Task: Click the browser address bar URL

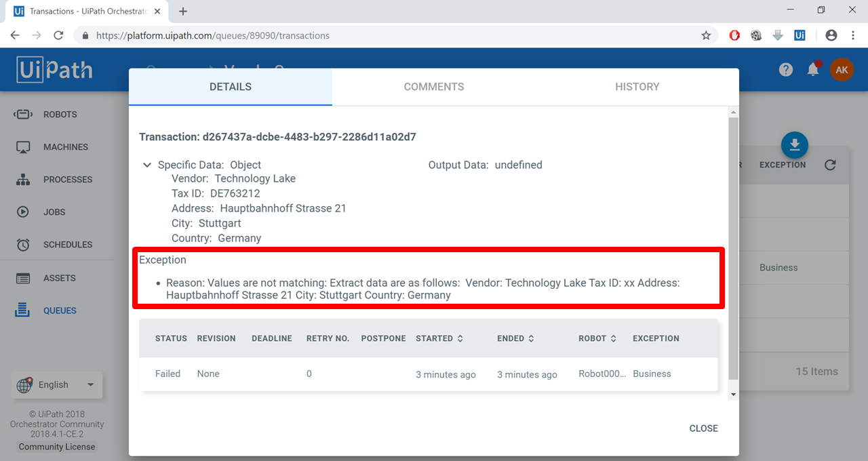Action: tap(213, 35)
